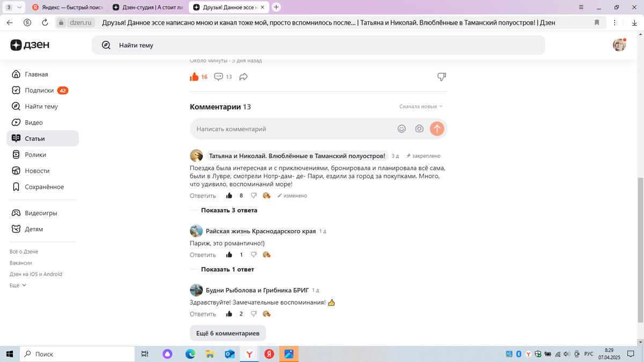Open 'Дзен на iOS и Android' link
The width and height of the screenshot is (644, 362).
coord(36,274)
